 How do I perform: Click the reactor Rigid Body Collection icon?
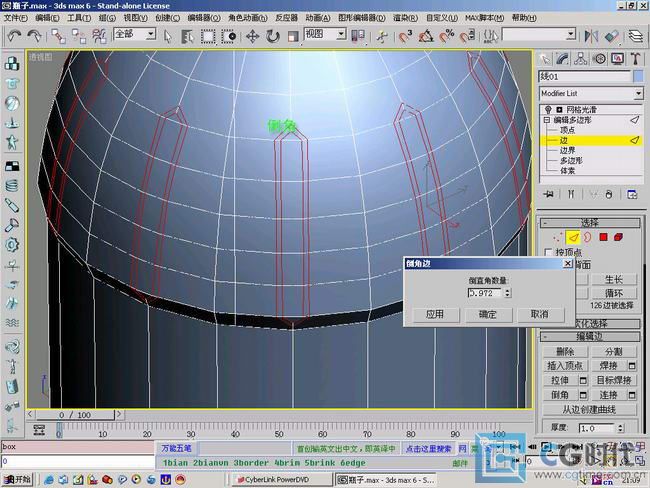12,63
